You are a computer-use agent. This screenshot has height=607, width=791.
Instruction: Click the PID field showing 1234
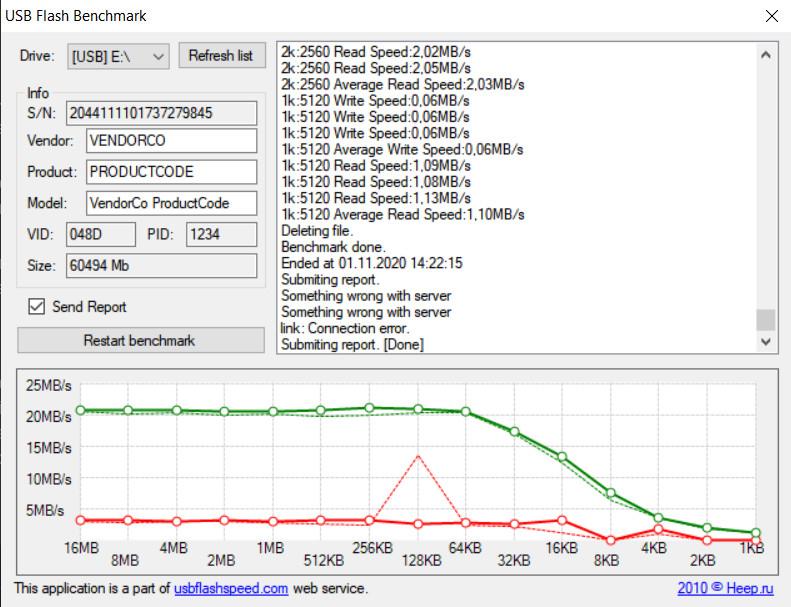click(x=221, y=235)
